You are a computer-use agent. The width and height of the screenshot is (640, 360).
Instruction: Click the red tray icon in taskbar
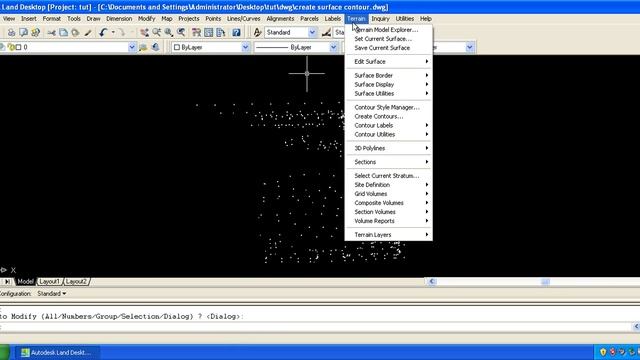pos(612,352)
